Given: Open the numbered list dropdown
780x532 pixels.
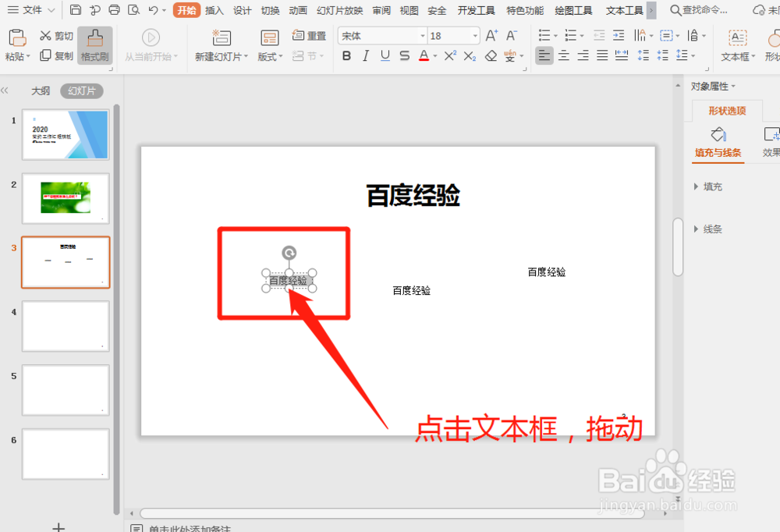Looking at the screenshot, I should (x=582, y=36).
